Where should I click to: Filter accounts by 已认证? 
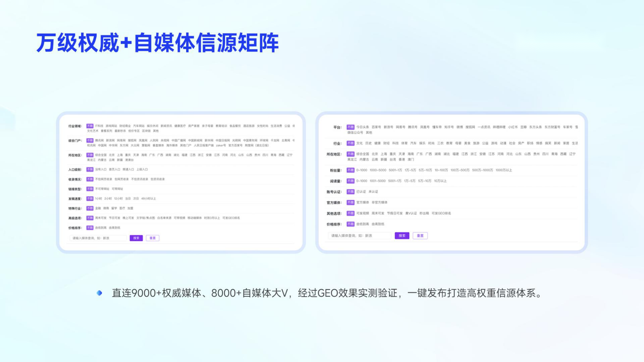pyautogui.click(x=361, y=191)
